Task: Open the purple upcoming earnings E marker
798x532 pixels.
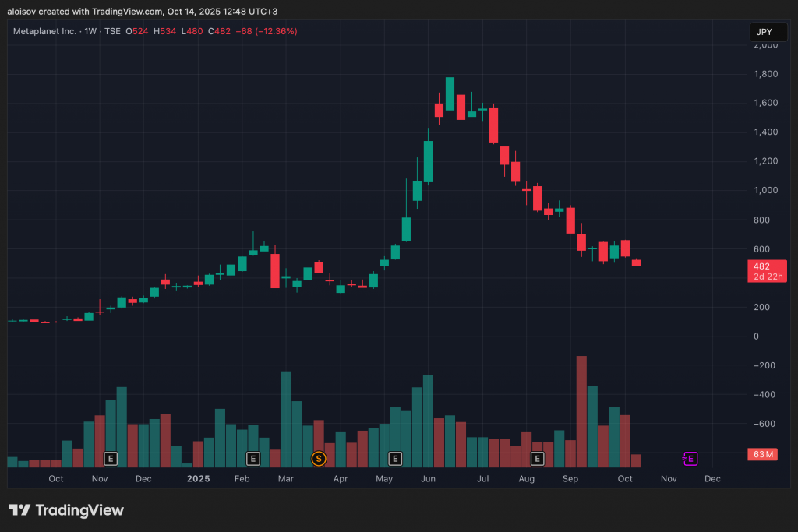Action: point(690,459)
